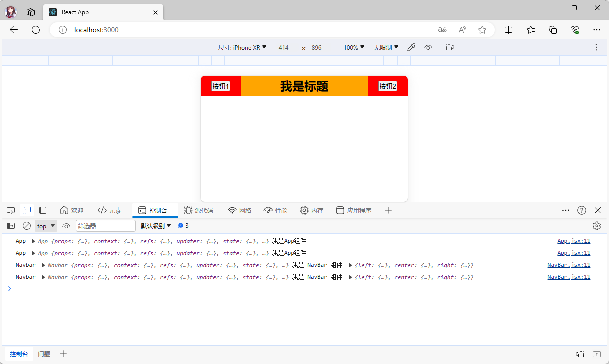Click the 按钮1 button on the page
Screen dimensions: 609x364
point(220,86)
